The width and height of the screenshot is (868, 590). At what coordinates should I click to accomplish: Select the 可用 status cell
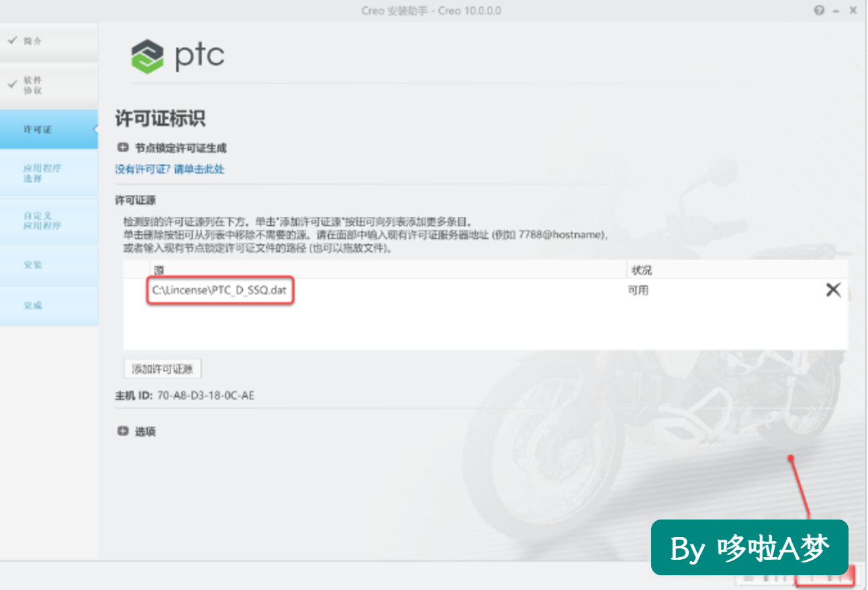click(638, 291)
